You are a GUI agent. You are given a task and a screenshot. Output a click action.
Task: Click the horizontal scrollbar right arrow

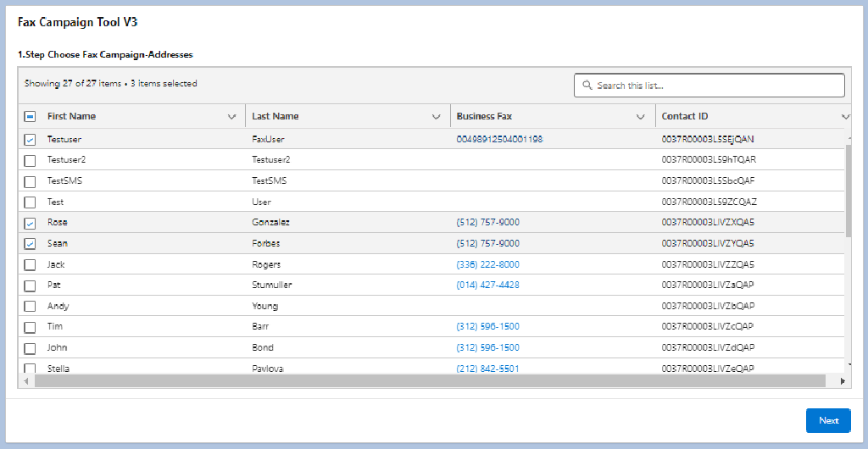pyautogui.click(x=843, y=382)
